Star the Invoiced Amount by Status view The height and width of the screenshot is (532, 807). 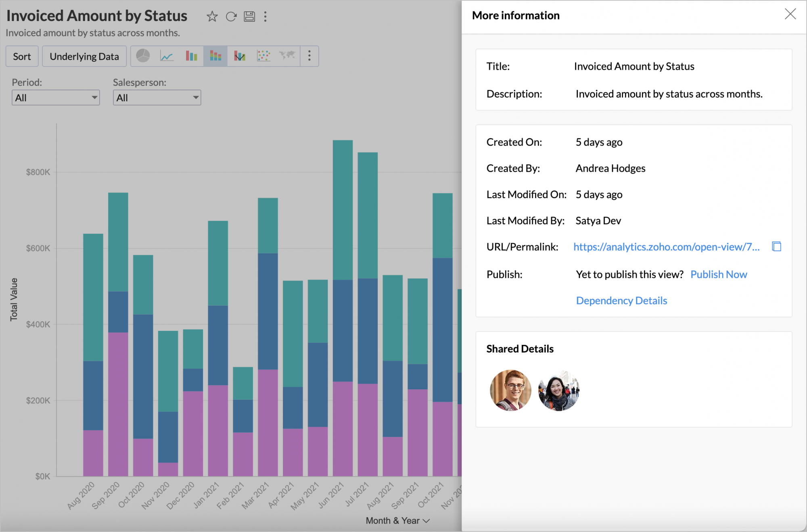click(212, 17)
